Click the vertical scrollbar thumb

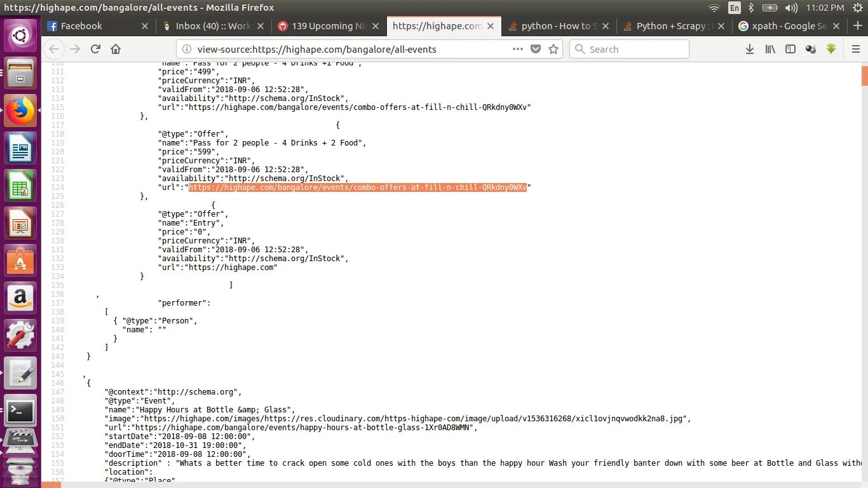864,75
